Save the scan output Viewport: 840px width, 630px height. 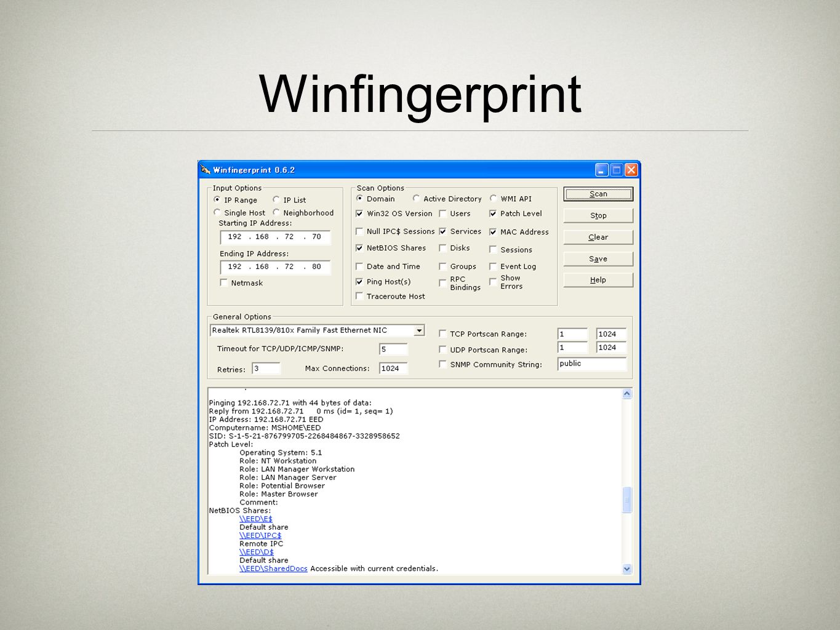click(x=598, y=259)
